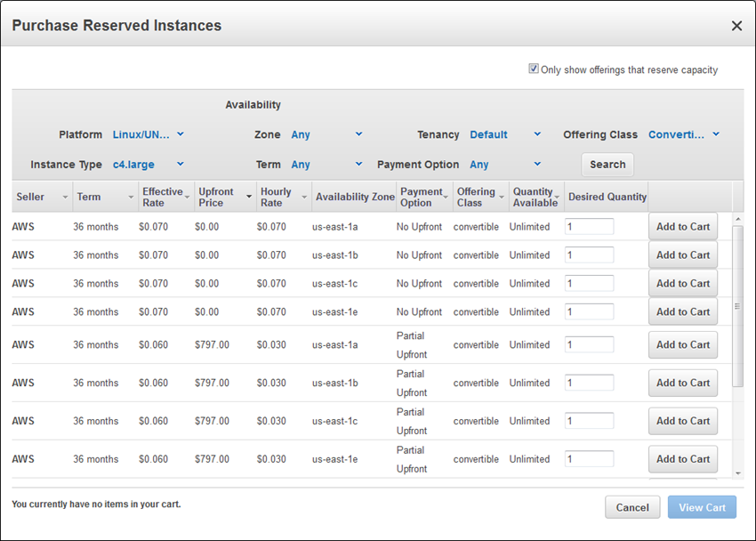
Task: Sort by the Effective Rate column arrow
Action: click(188, 198)
